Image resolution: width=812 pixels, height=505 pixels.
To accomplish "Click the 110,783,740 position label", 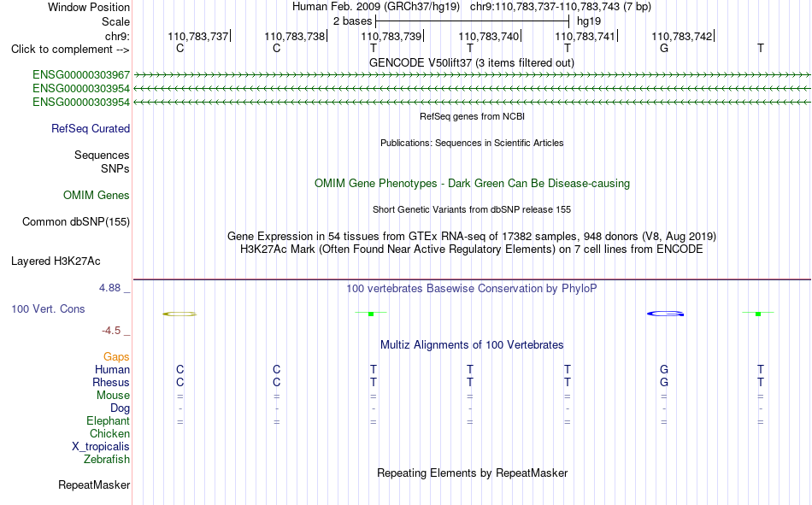I will click(x=488, y=36).
